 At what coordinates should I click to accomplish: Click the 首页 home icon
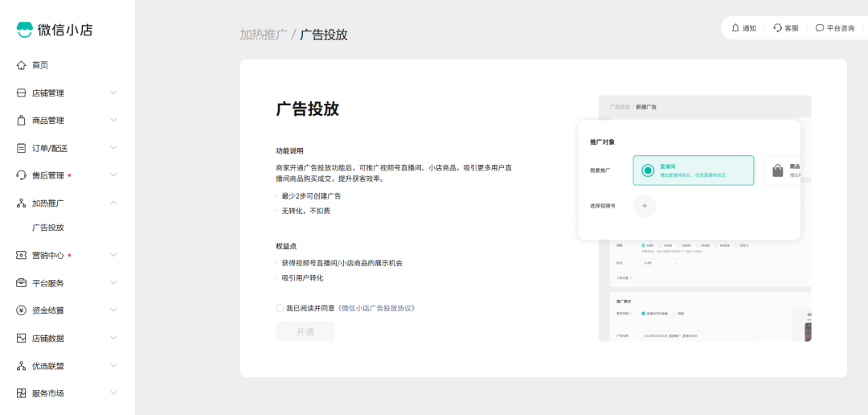coord(21,65)
